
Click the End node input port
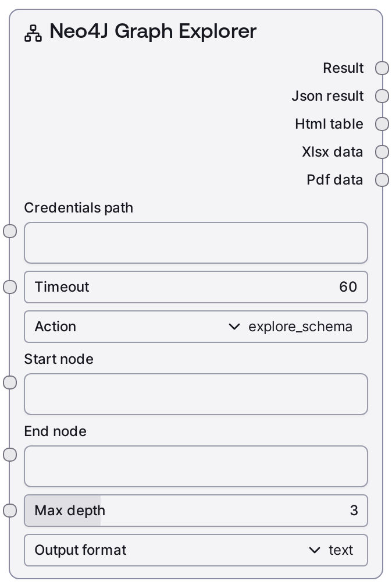(x=10, y=455)
